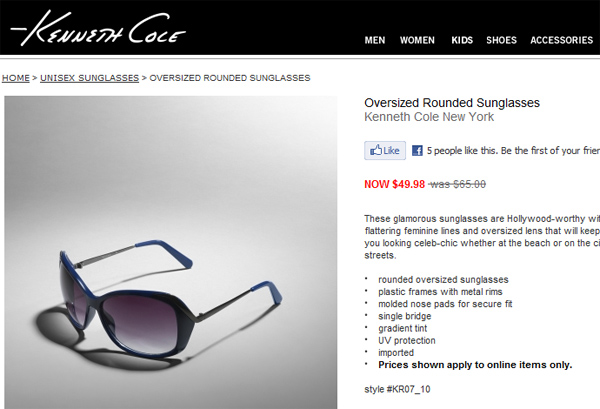Screen dimensions: 600x409
Task: Click the sunglasses product image
Action: tap(171, 253)
